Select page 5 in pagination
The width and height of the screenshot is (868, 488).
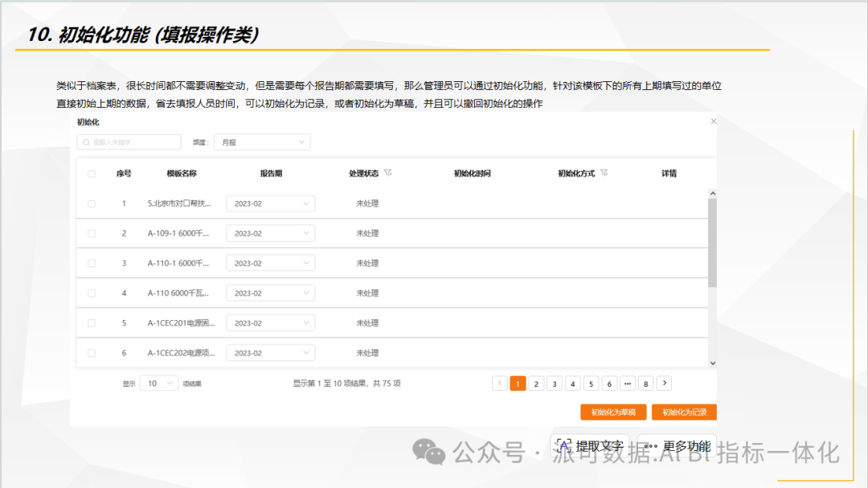click(x=591, y=383)
